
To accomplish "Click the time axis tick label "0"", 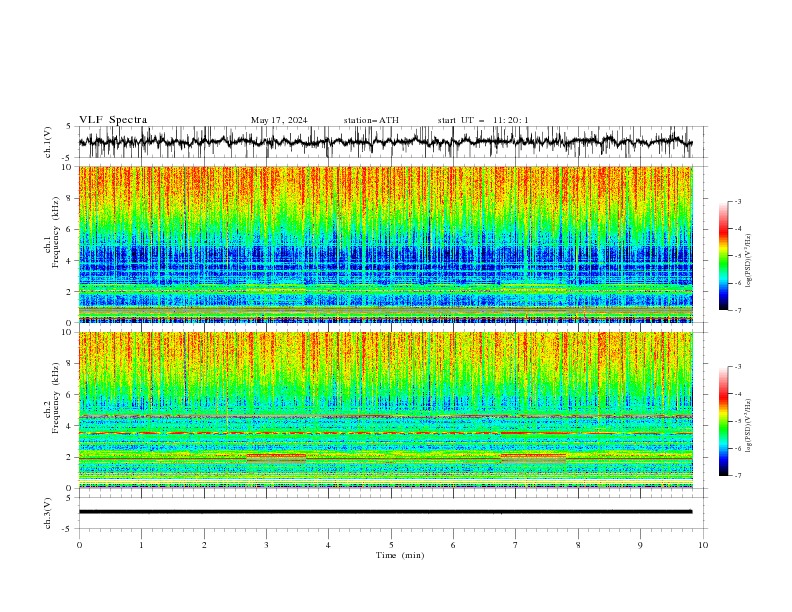I will [79, 545].
